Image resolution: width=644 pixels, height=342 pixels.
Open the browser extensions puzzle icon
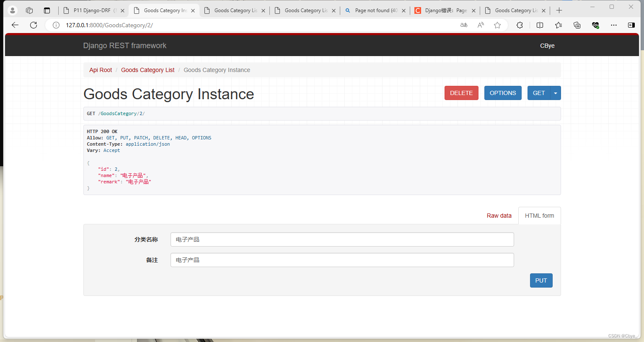tap(520, 25)
